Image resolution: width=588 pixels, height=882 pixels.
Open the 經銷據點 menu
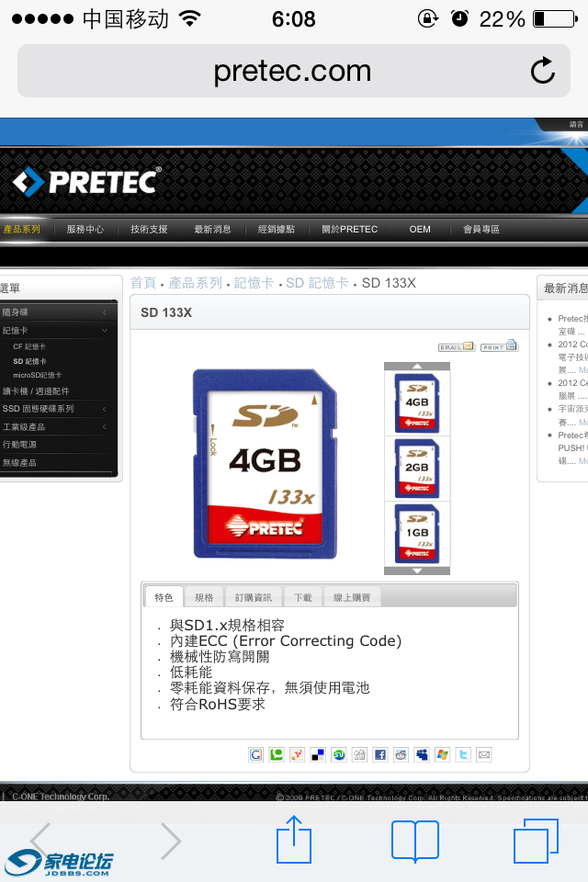[x=277, y=230]
